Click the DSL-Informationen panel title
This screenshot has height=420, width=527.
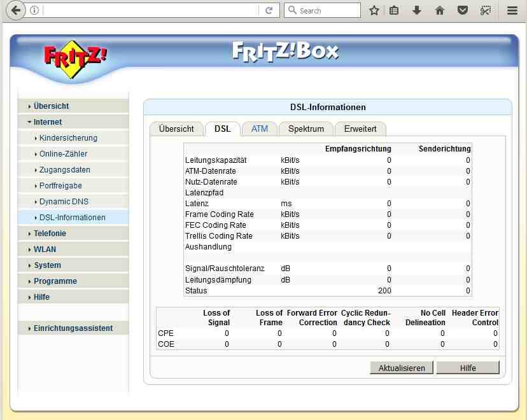pos(328,107)
